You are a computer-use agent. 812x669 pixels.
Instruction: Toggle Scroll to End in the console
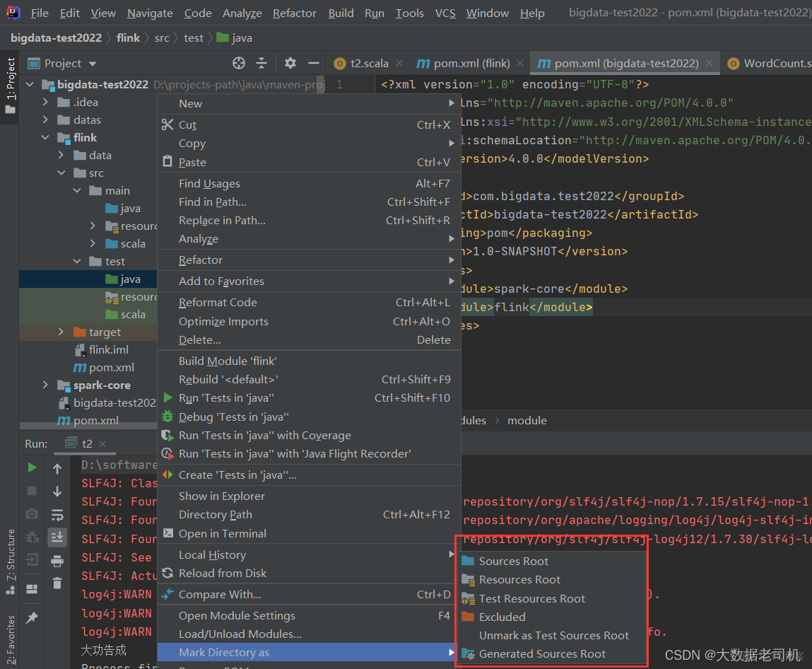pyautogui.click(x=57, y=537)
